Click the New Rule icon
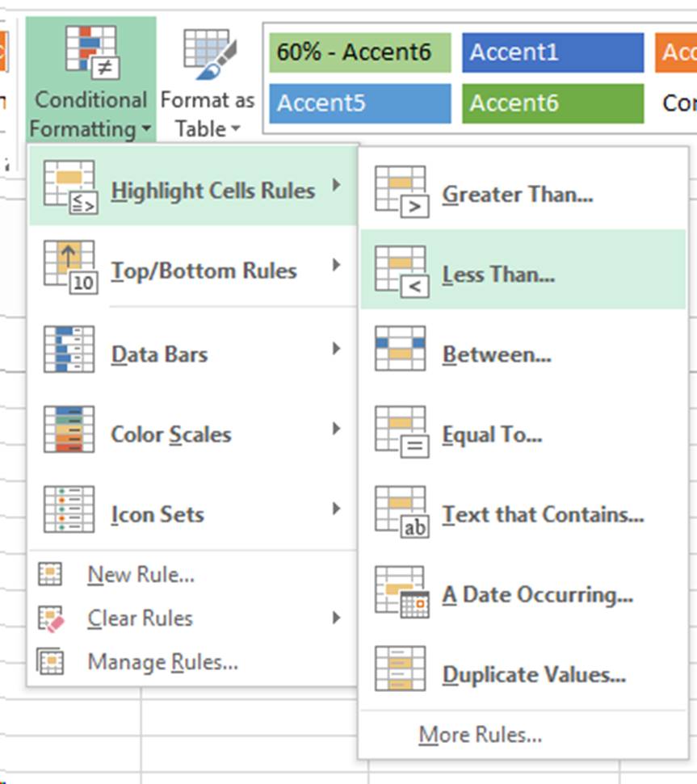Viewport: 697px width, 784px height. coord(50,574)
